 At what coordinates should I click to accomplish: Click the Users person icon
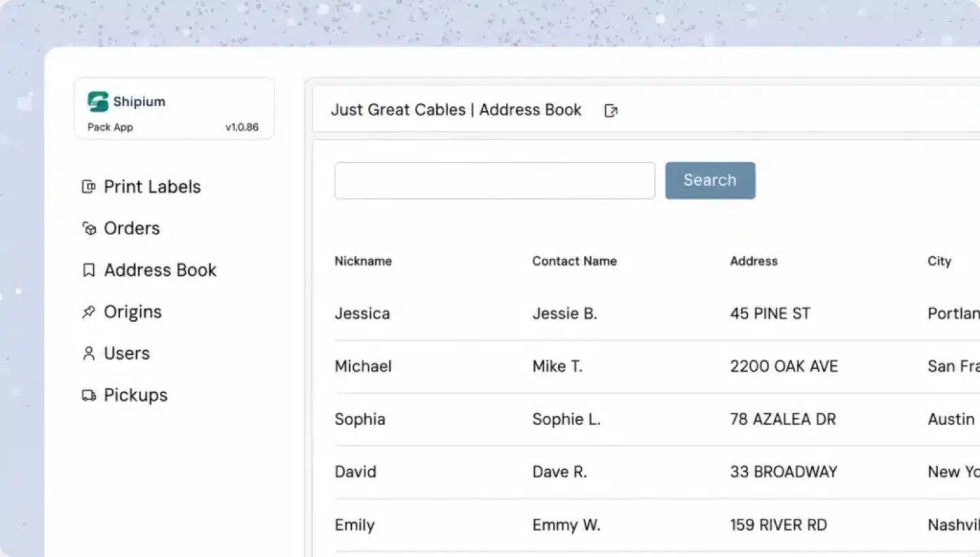click(x=88, y=353)
